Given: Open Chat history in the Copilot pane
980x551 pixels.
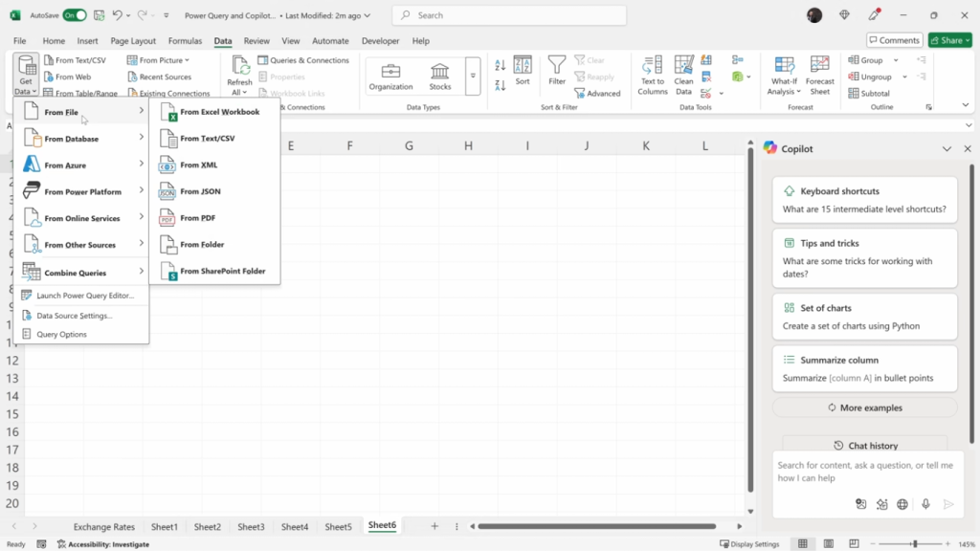Looking at the screenshot, I should 864,445.
